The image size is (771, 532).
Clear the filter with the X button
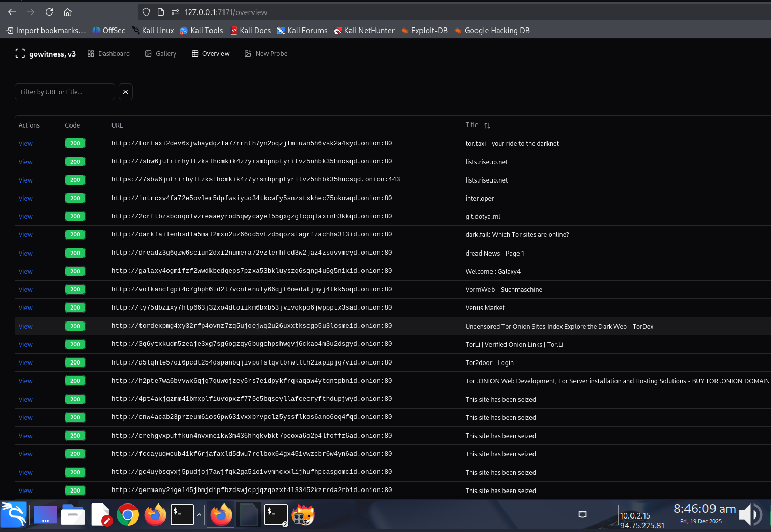(125, 92)
